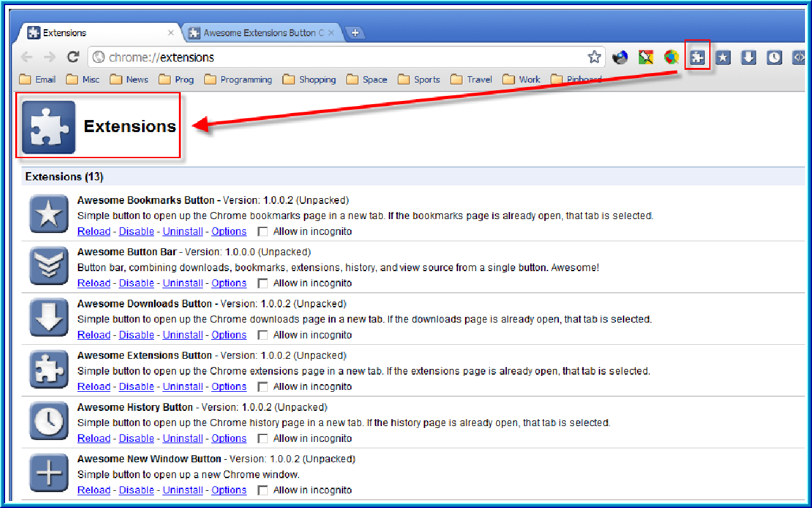The width and height of the screenshot is (812, 508).
Task: Reload the Awesome Bookmarks Button extension
Action: coord(94,232)
